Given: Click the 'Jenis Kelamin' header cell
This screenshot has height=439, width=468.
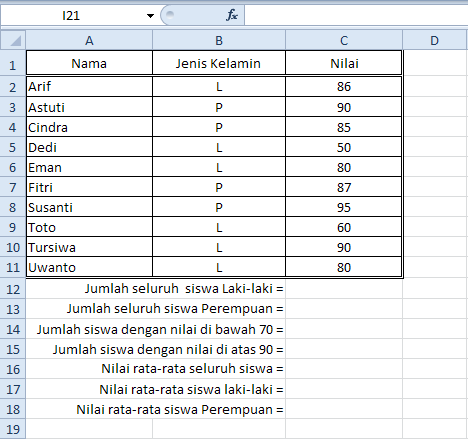Looking at the screenshot, I should pyautogui.click(x=219, y=63).
